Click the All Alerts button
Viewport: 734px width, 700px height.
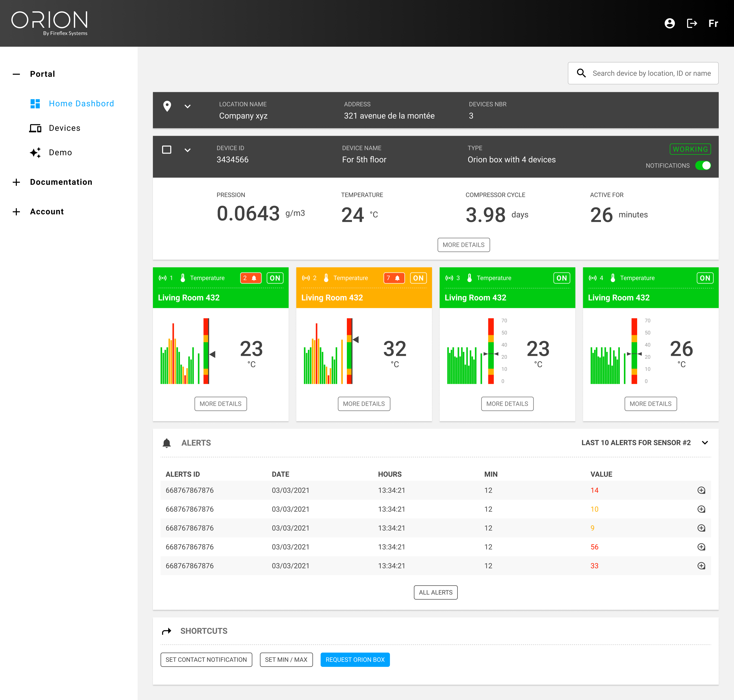pyautogui.click(x=435, y=593)
